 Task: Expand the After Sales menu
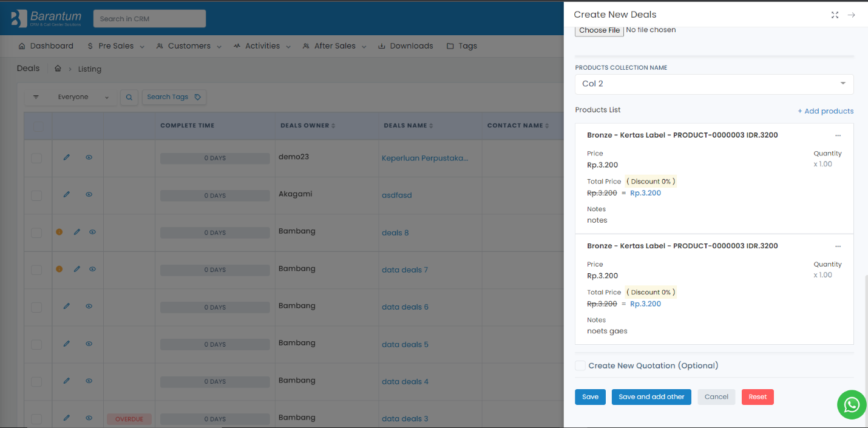(x=334, y=46)
